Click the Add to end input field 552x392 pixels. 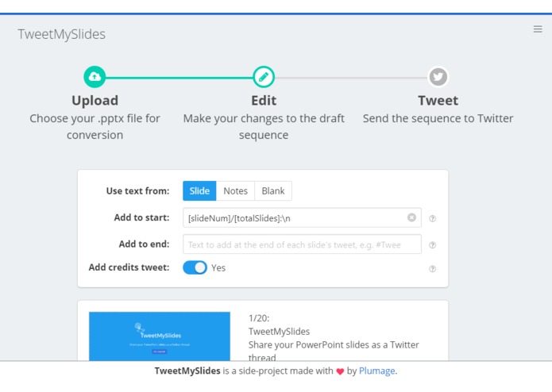[302, 244]
